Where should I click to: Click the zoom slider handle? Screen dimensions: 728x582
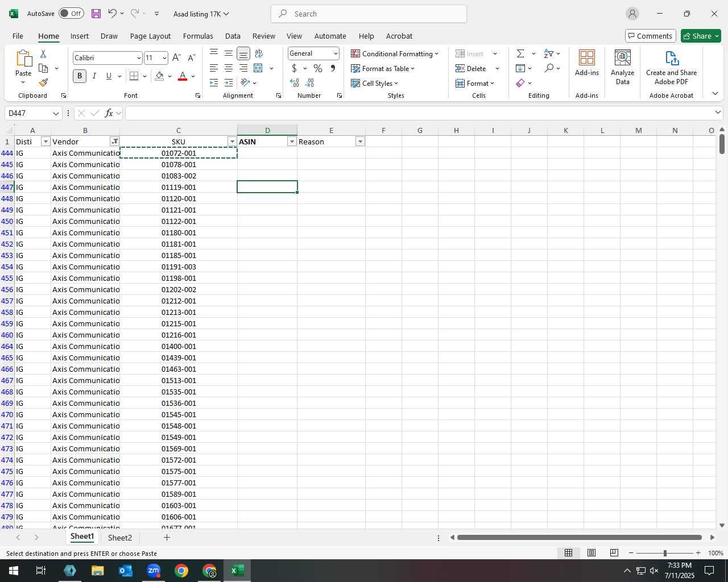664,553
